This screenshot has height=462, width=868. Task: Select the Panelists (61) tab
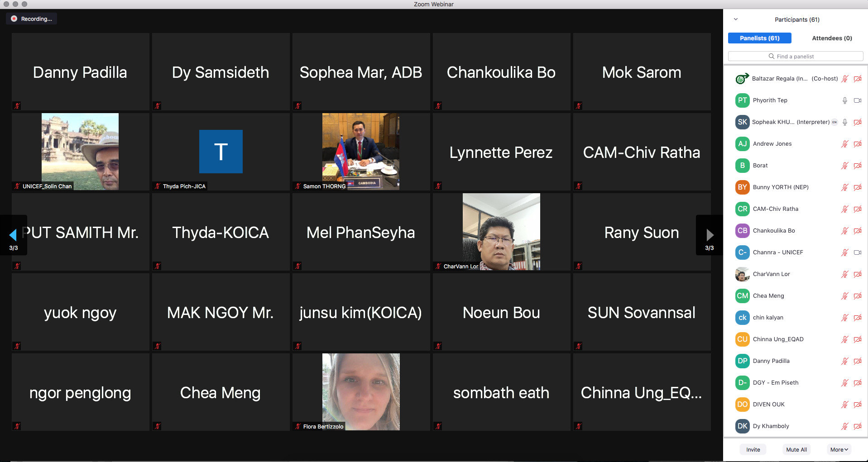pyautogui.click(x=759, y=38)
